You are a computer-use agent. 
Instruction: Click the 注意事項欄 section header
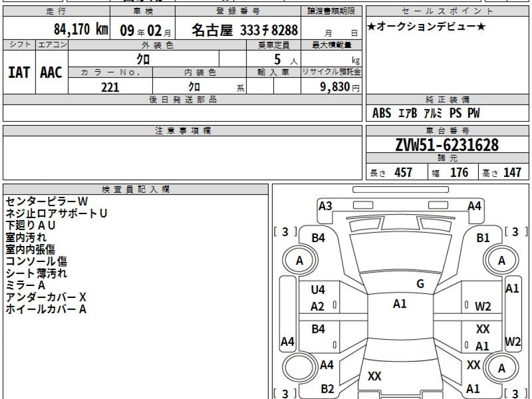[183, 131]
